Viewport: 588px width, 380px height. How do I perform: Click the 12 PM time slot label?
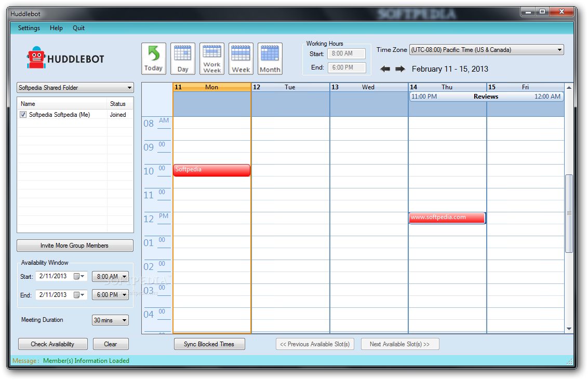(156, 219)
